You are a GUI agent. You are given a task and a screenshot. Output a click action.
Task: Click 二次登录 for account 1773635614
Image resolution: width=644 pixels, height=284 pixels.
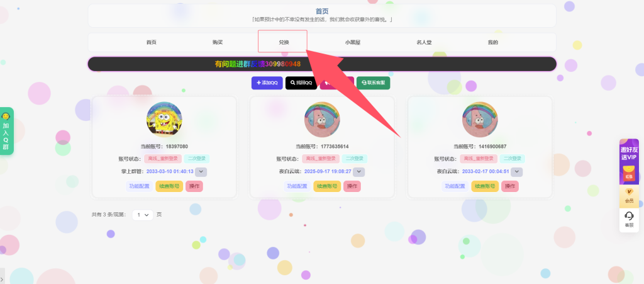tap(354, 159)
